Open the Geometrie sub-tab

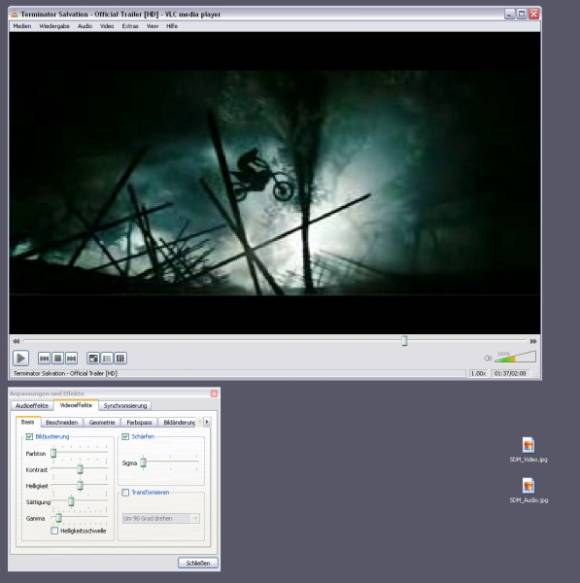(102, 422)
